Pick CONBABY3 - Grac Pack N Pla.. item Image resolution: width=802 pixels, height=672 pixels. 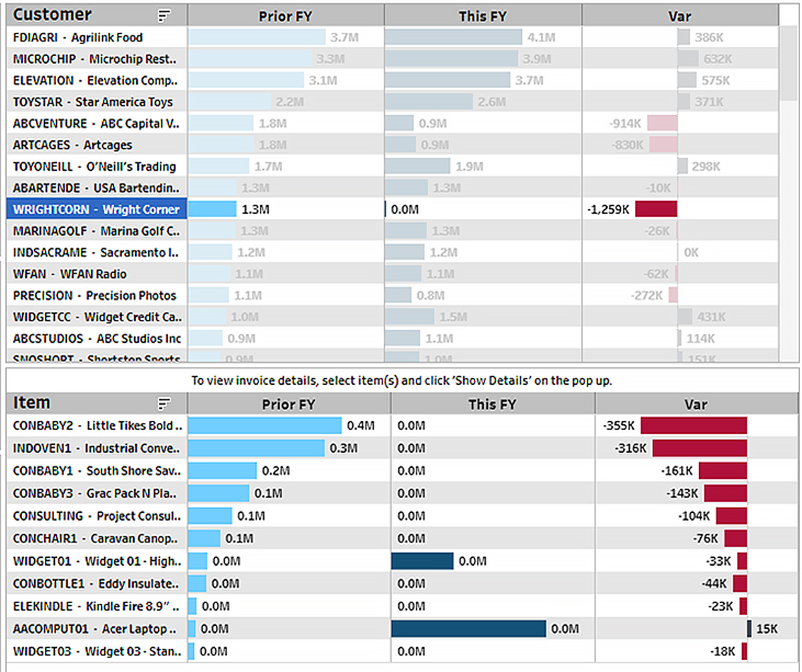pos(98,493)
